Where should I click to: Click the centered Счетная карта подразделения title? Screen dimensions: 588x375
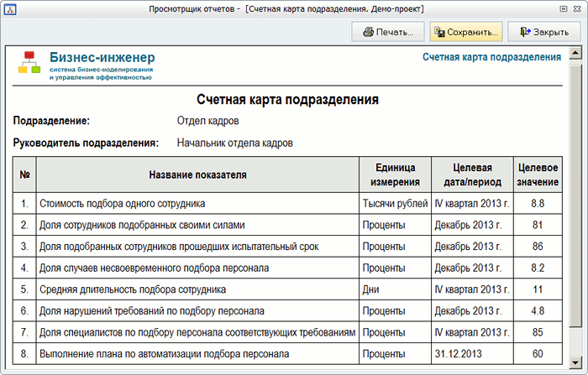(287, 99)
